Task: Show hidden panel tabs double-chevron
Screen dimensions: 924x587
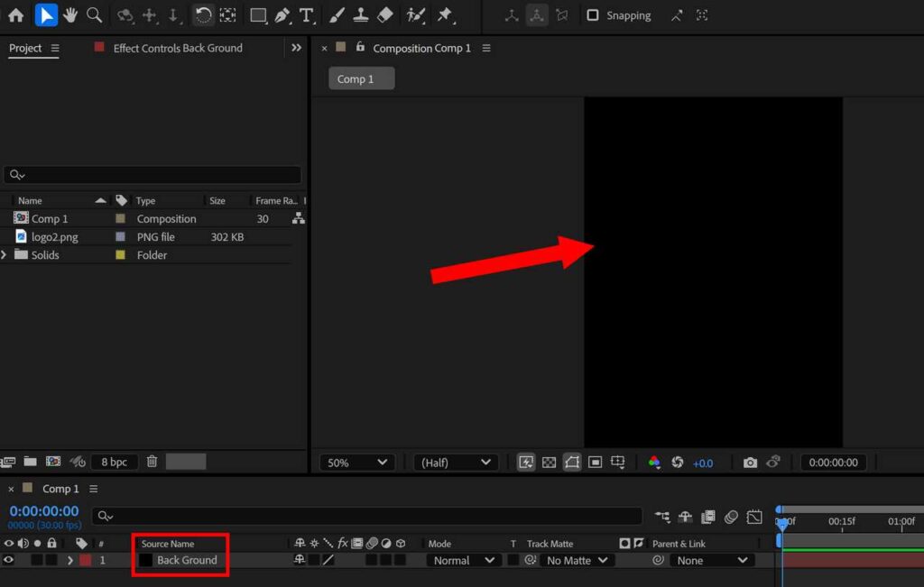Action: point(296,48)
